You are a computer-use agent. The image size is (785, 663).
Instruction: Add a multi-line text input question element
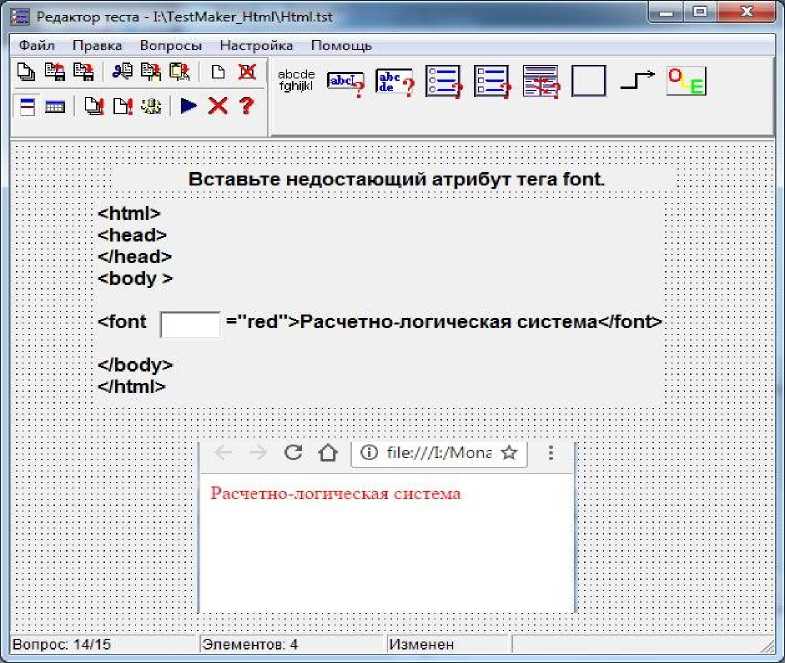coord(395,83)
